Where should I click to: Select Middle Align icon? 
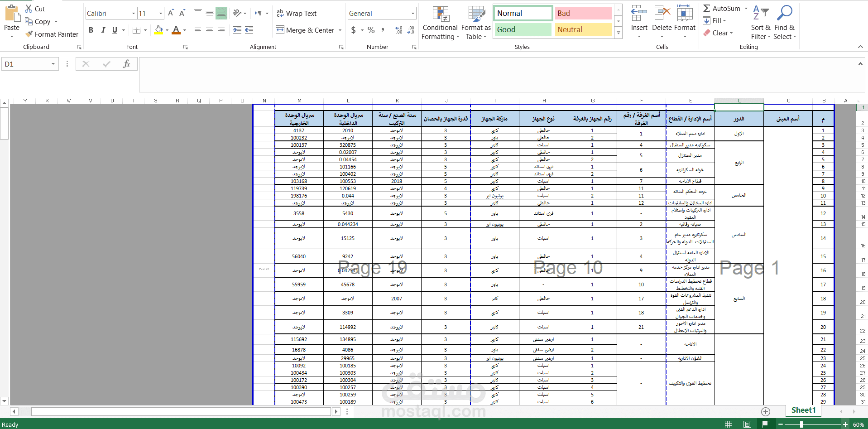coord(210,13)
